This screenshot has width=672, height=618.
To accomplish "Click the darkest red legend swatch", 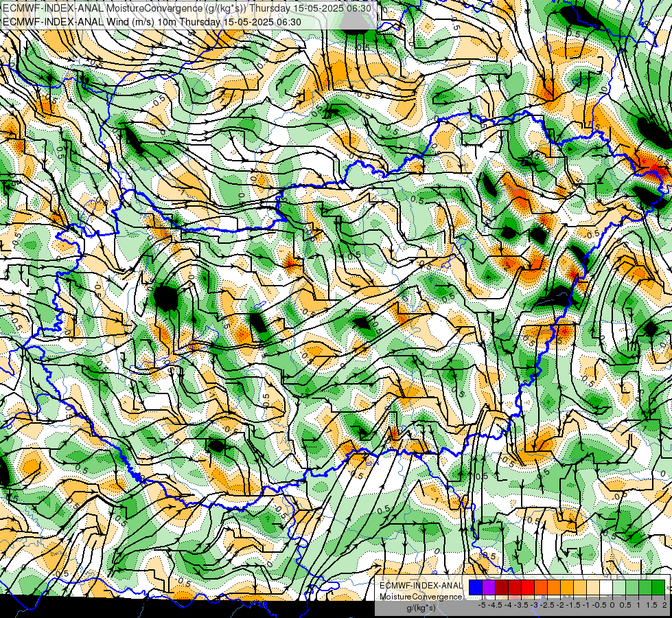I will tap(502, 587).
